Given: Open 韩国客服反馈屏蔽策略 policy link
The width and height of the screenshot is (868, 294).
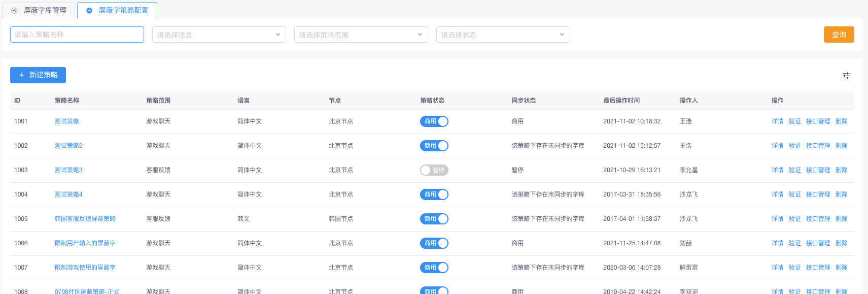Looking at the screenshot, I should 85,219.
